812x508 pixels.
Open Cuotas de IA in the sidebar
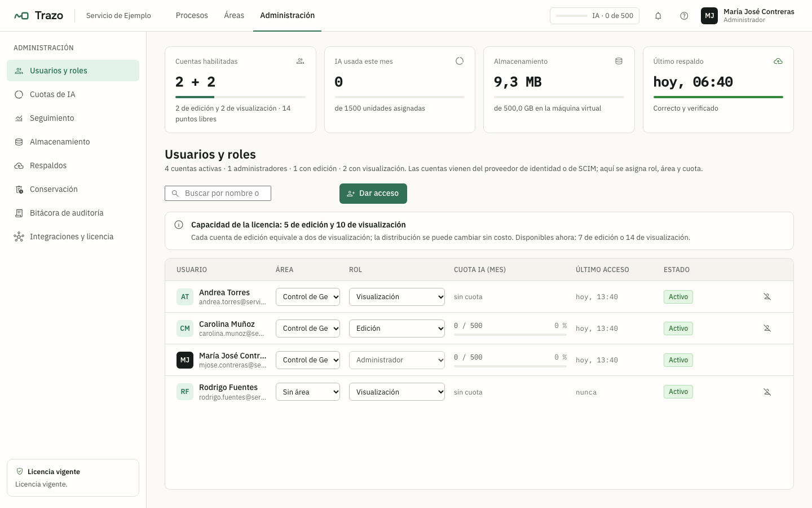click(x=73, y=94)
